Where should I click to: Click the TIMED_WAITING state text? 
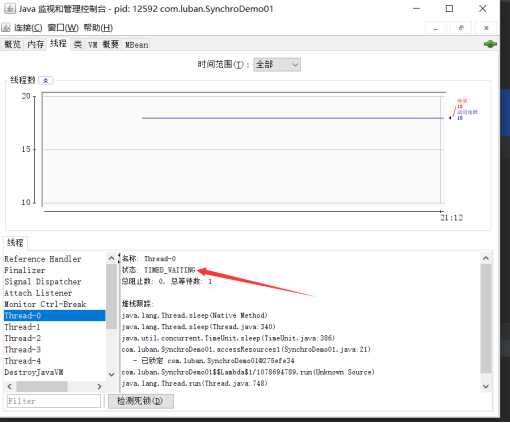[x=170, y=270]
